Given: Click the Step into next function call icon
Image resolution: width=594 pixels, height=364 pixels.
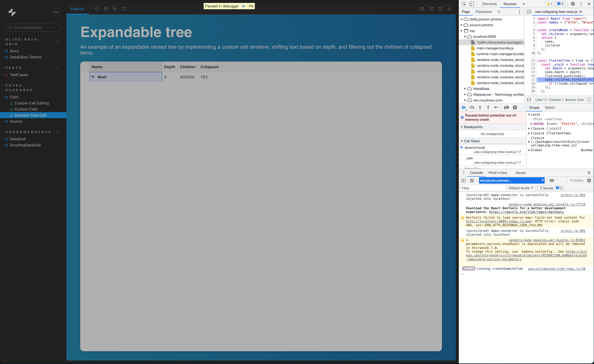Looking at the screenshot, I should click(x=480, y=108).
